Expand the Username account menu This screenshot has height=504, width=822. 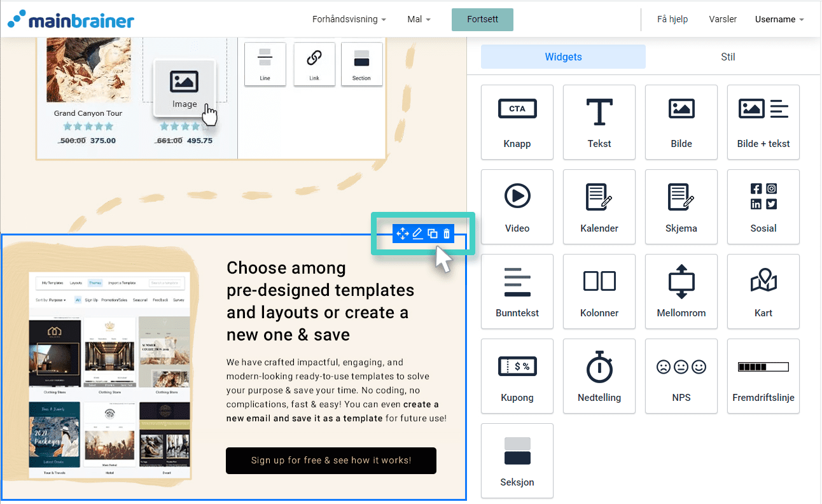pos(779,19)
